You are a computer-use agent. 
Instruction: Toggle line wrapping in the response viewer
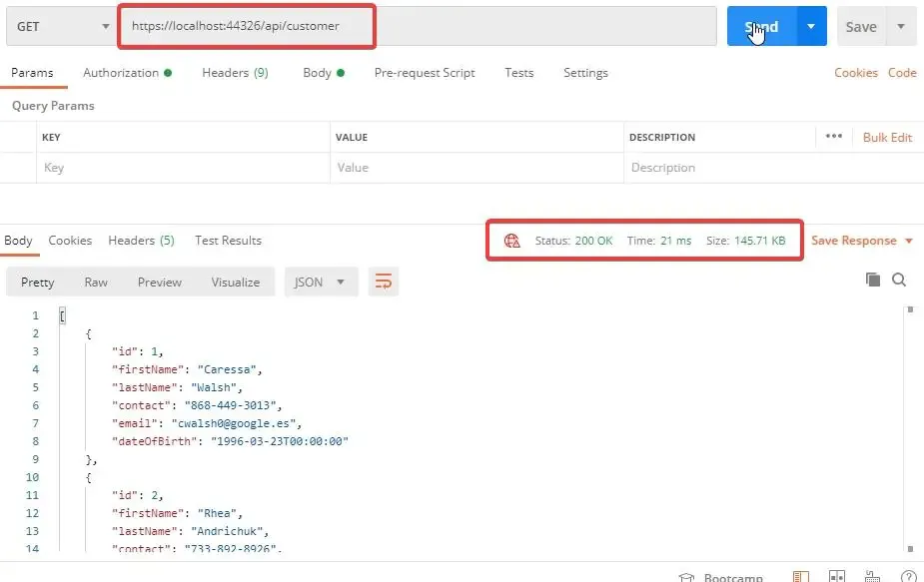(384, 283)
